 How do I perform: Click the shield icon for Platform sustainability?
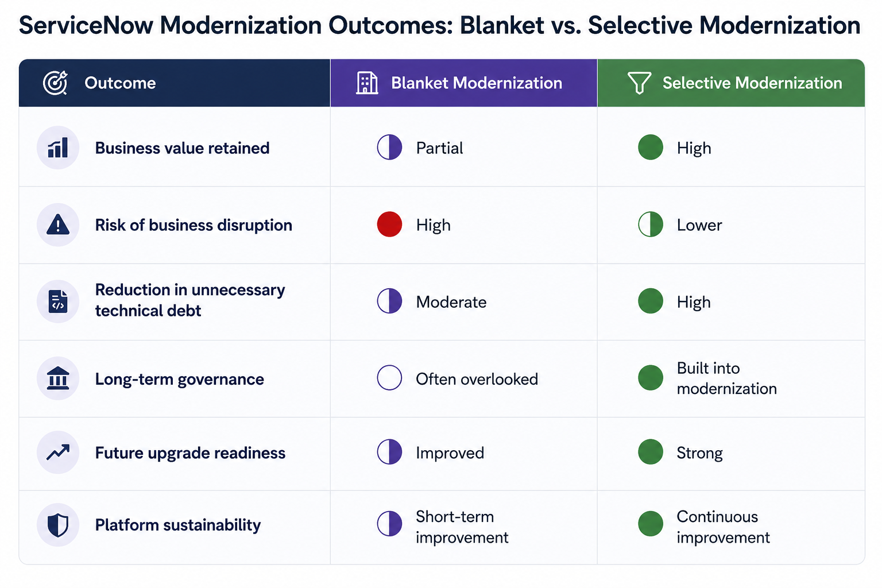(x=58, y=525)
